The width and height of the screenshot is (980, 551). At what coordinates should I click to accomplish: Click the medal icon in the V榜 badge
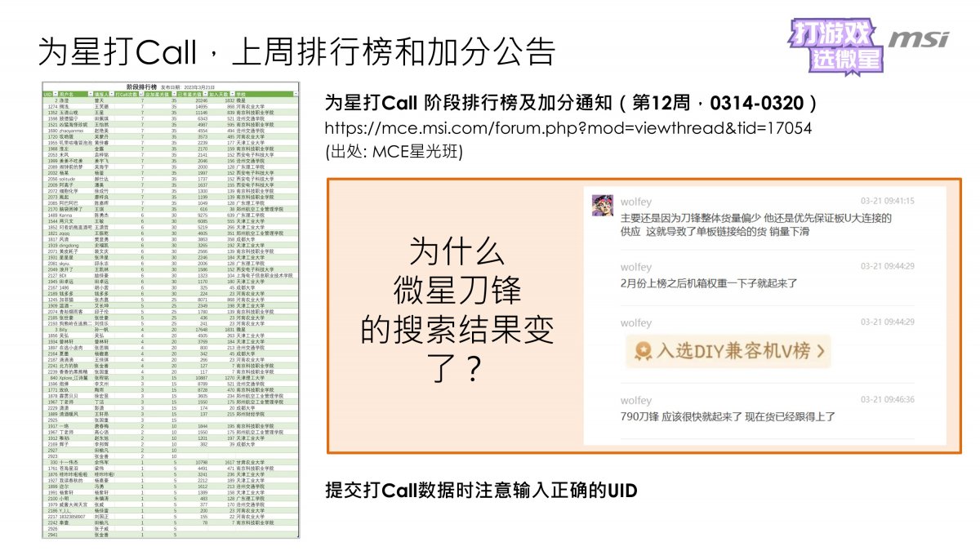pyautogui.click(x=645, y=352)
